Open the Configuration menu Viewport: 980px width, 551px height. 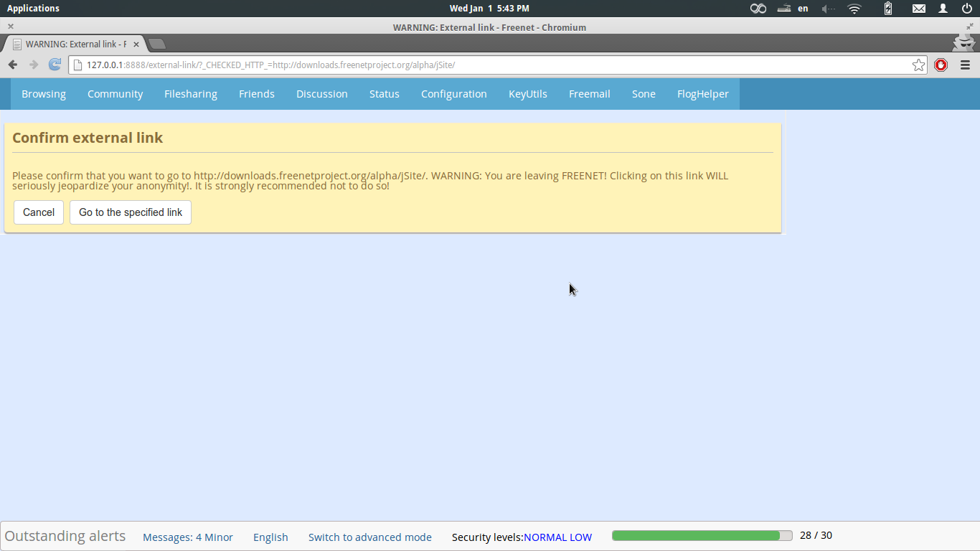point(454,94)
